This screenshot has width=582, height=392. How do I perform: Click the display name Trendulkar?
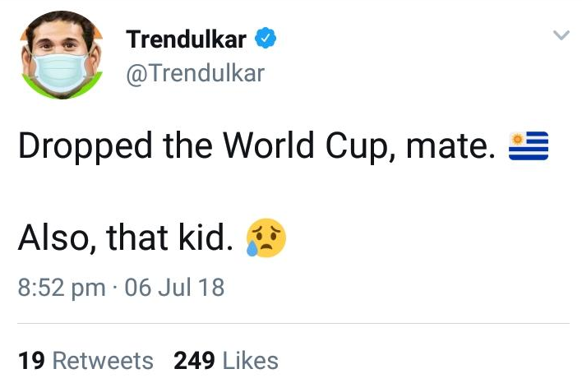(x=186, y=38)
